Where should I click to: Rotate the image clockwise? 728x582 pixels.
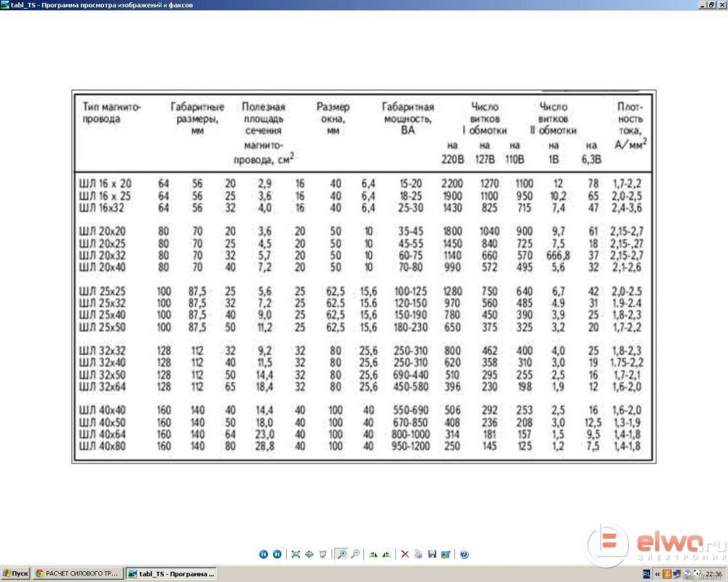373,554
